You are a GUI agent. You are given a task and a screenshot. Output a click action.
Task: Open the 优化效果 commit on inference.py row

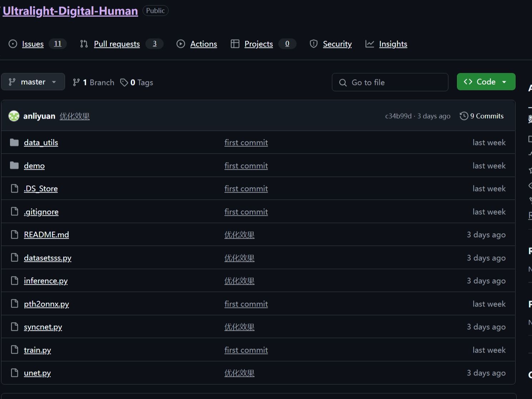[x=239, y=281]
